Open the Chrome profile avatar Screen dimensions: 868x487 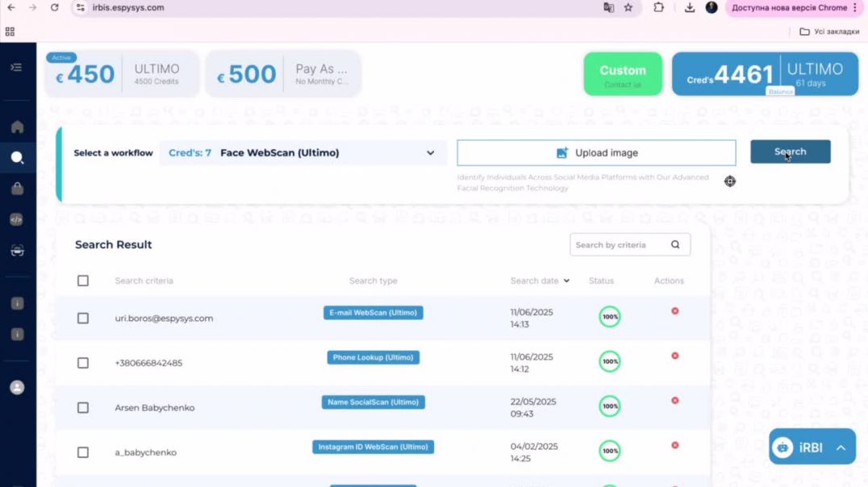712,8
